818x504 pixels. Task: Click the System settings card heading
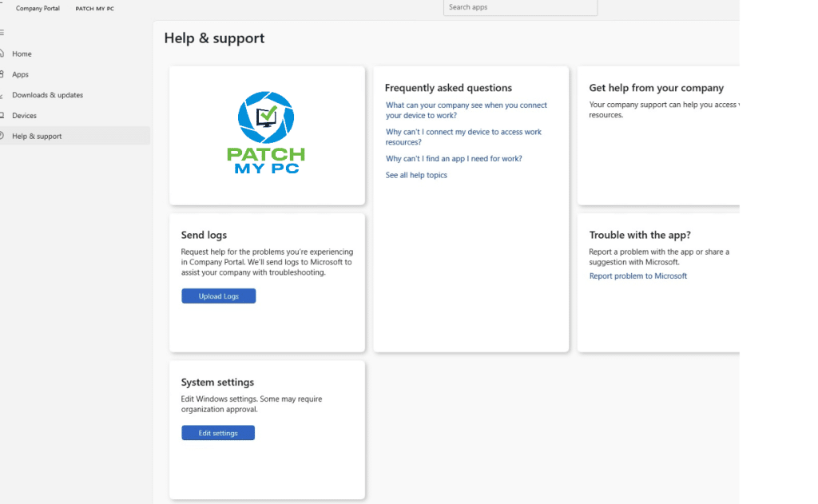tap(217, 382)
